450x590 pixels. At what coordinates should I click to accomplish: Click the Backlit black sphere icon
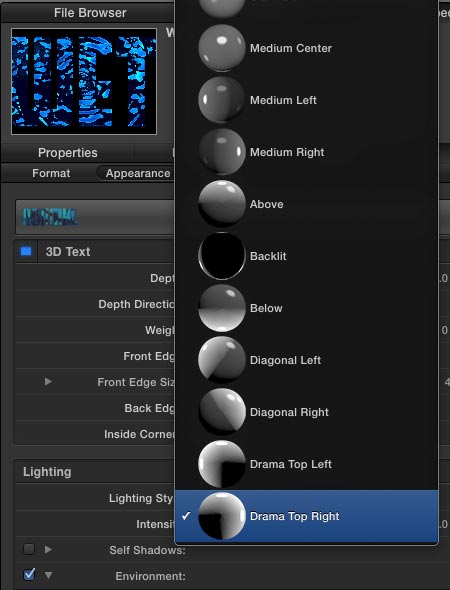point(222,256)
